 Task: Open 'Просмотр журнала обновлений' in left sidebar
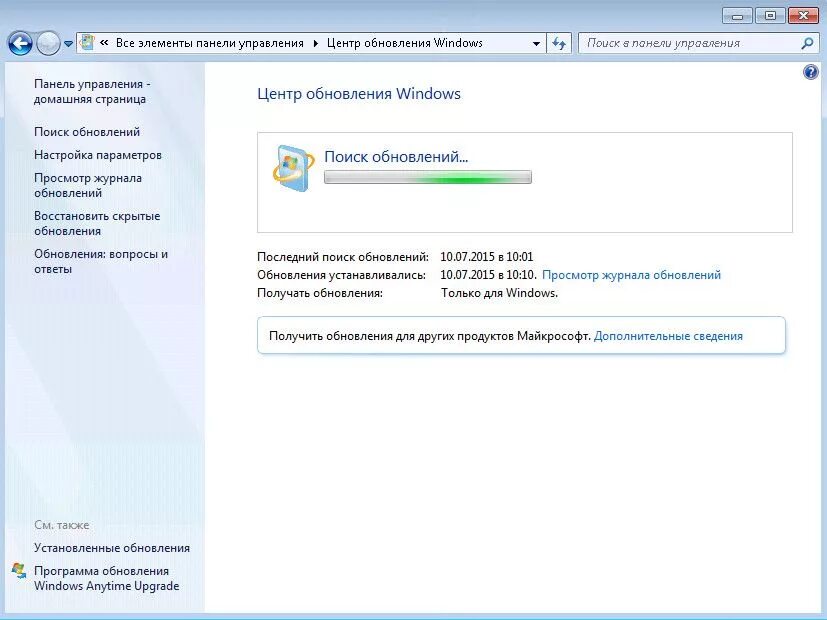tap(88, 185)
